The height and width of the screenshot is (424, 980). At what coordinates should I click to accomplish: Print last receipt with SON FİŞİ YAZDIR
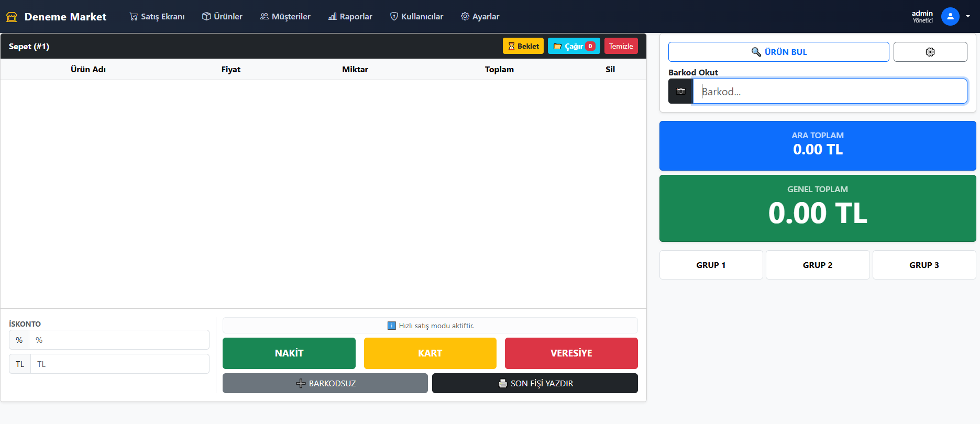pyautogui.click(x=535, y=383)
